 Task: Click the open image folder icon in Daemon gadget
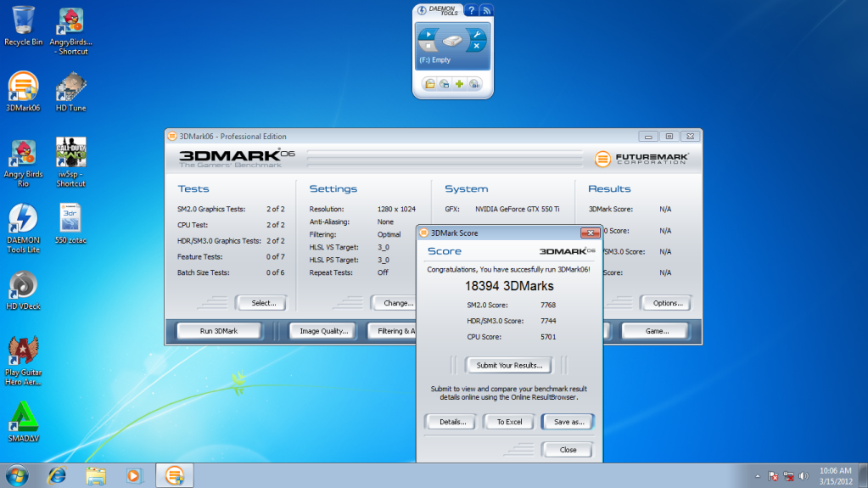429,84
